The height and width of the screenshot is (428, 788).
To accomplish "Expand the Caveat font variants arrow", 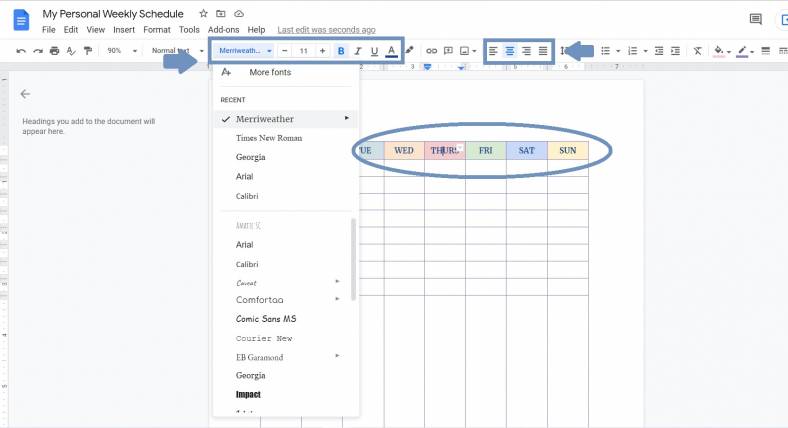I will click(x=337, y=281).
